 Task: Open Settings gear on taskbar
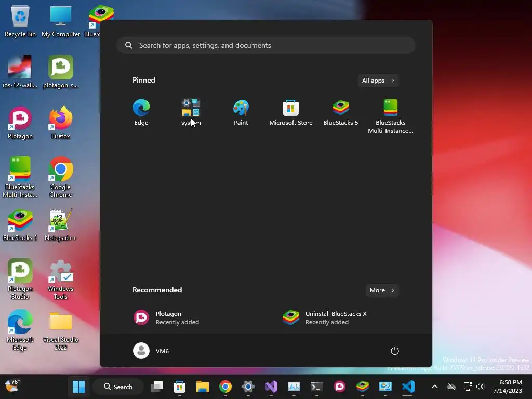[248, 387]
